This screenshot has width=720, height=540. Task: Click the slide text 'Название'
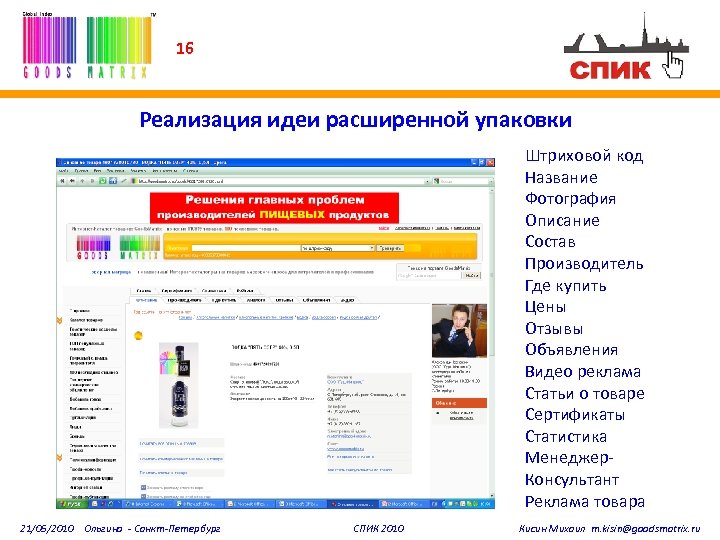[562, 177]
